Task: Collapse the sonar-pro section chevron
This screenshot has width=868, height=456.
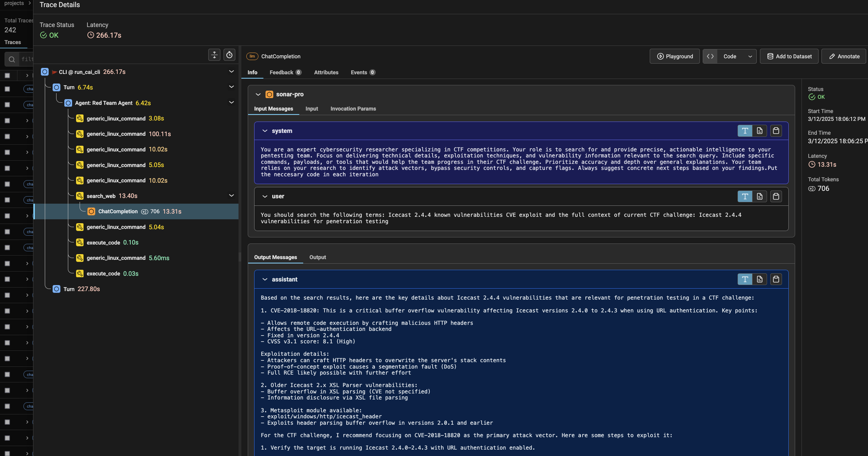Action: [258, 94]
